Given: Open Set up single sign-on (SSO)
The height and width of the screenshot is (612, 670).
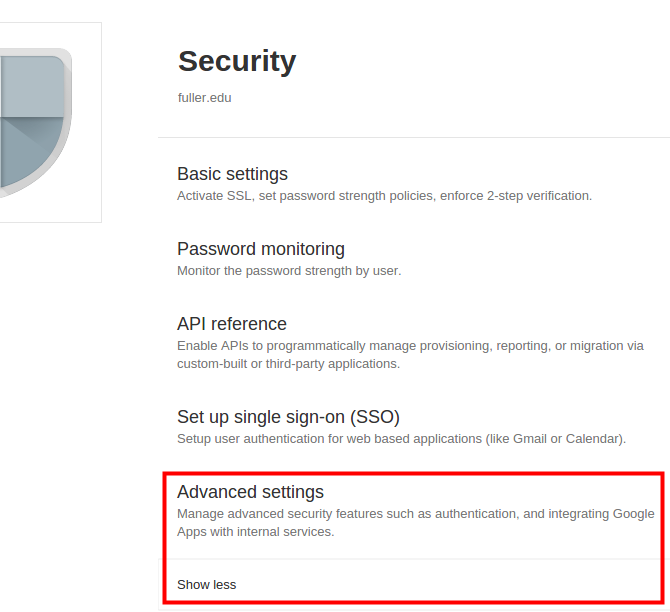Looking at the screenshot, I should point(288,417).
